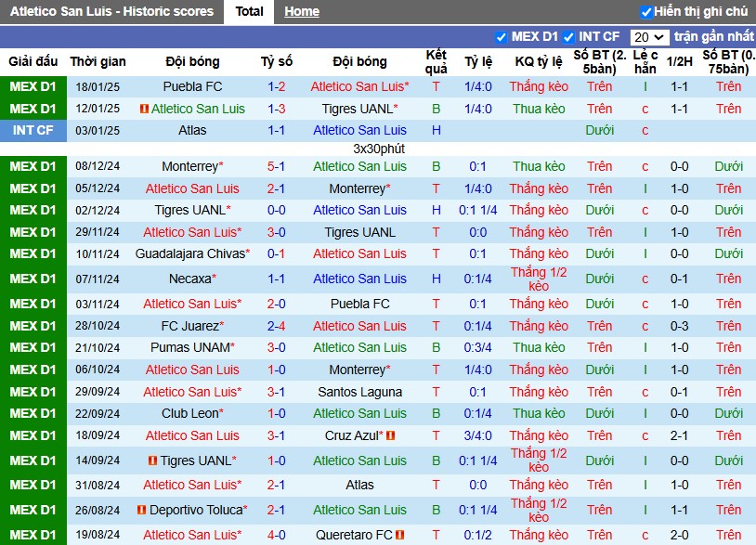Click the red card icon after Queretaro FC
The image size is (756, 545).
point(399,535)
